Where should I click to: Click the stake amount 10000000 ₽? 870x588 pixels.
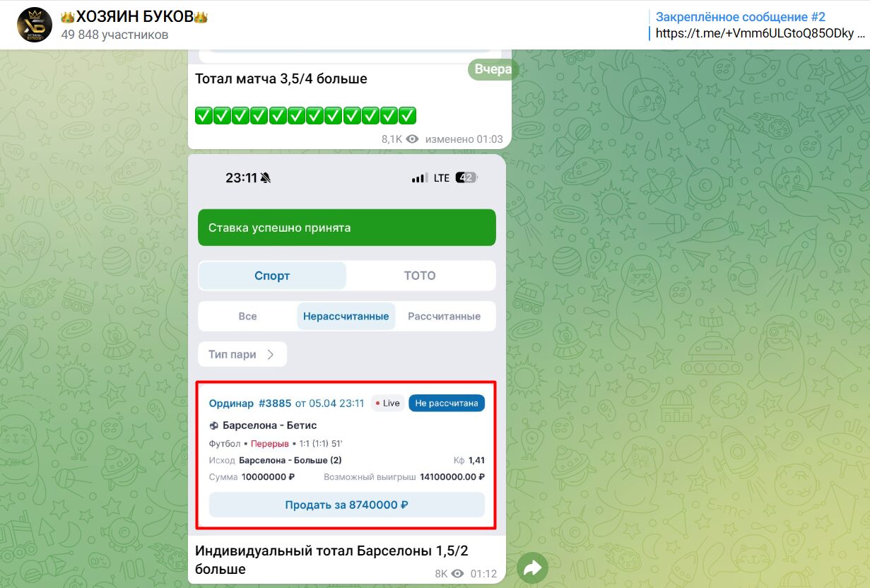pos(268,477)
